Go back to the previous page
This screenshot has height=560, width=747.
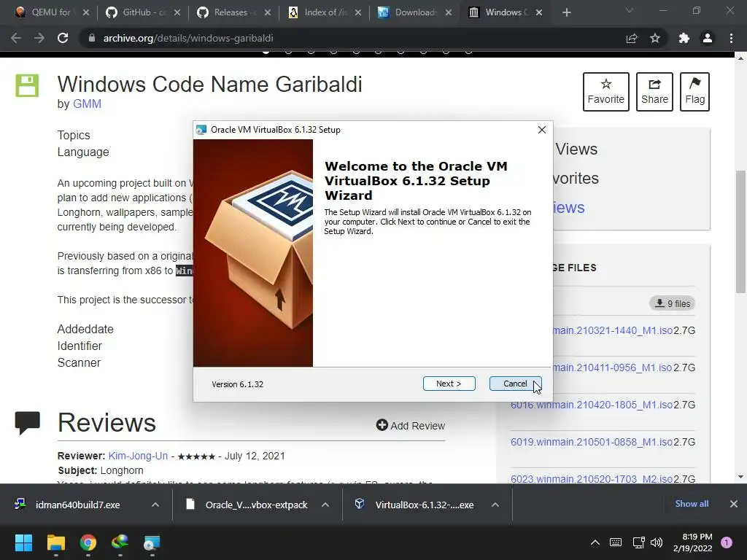pos(16,38)
